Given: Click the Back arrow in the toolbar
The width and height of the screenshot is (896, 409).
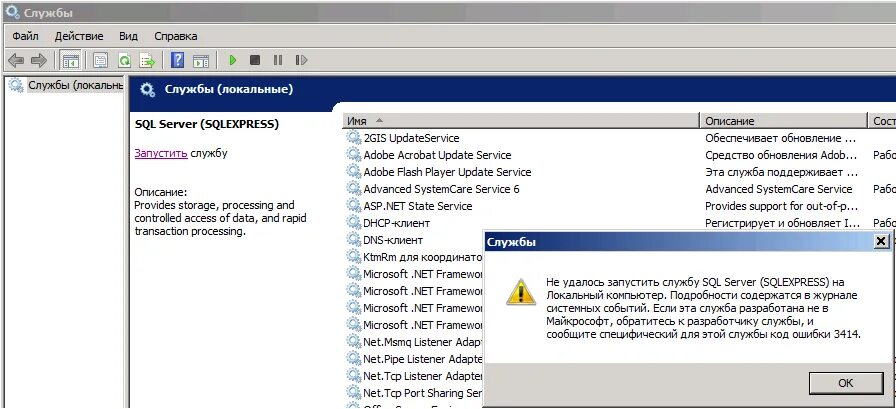Looking at the screenshot, I should click(x=16, y=60).
